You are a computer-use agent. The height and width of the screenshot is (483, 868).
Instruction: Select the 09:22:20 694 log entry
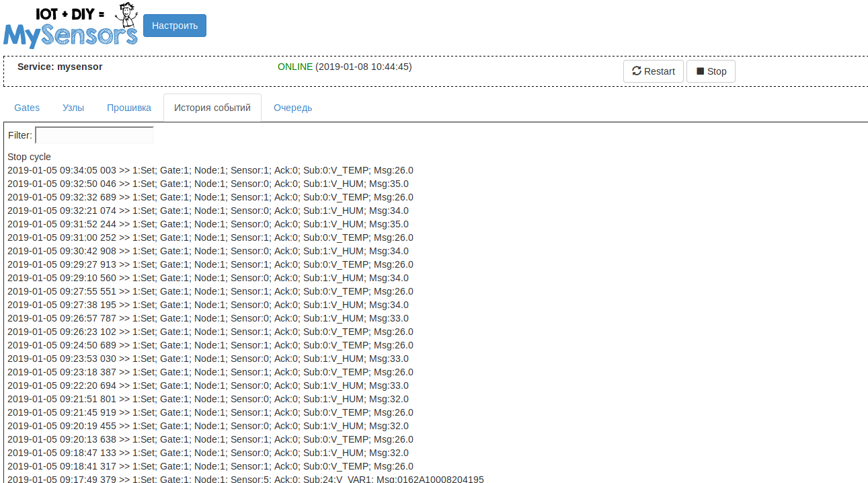click(x=208, y=385)
